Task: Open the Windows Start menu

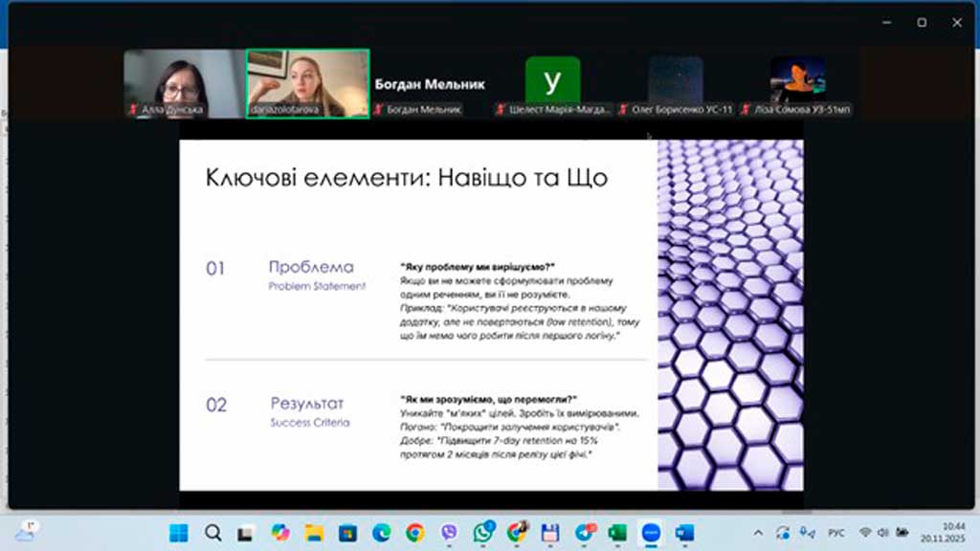Action: pyautogui.click(x=179, y=532)
